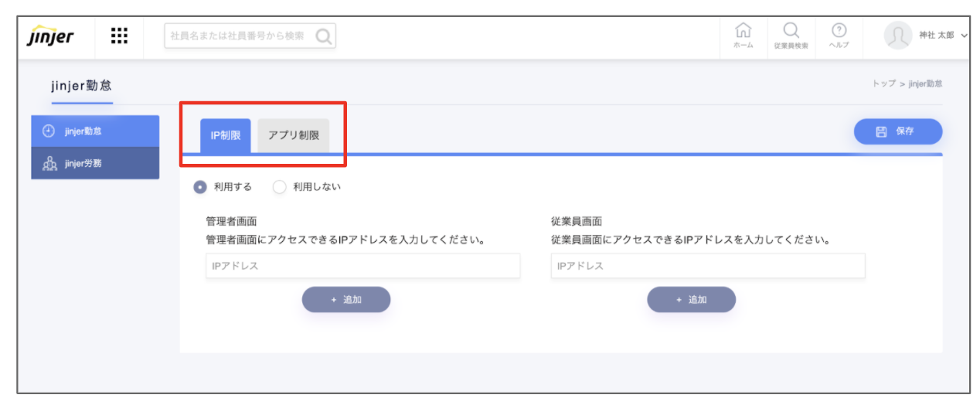Select jinjer勤怠 in the sidebar
980x405 pixels.
pos(95,131)
